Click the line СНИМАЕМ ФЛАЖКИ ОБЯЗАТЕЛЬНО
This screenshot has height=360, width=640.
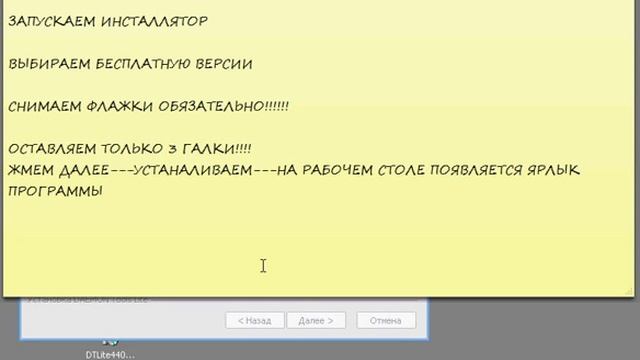(148, 107)
